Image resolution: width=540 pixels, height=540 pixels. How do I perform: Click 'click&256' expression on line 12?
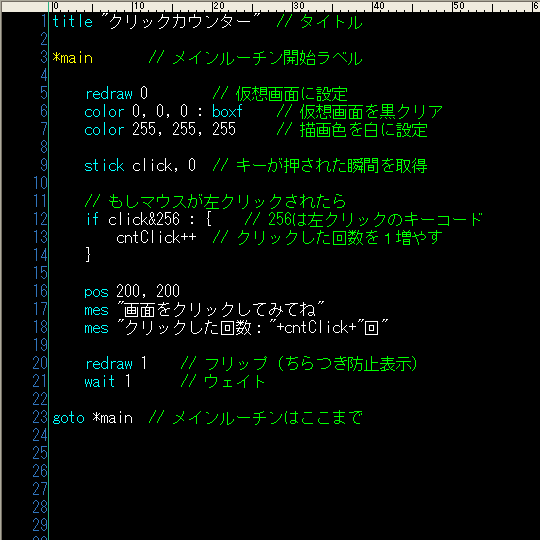(x=144, y=219)
